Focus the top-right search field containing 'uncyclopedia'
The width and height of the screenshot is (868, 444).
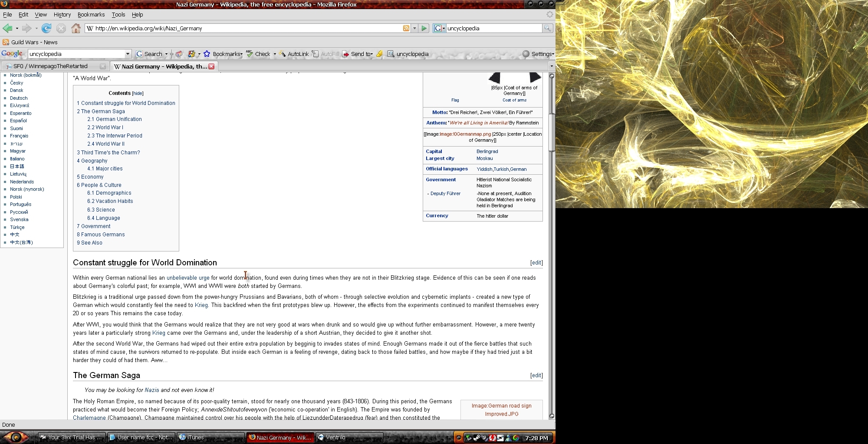[494, 28]
